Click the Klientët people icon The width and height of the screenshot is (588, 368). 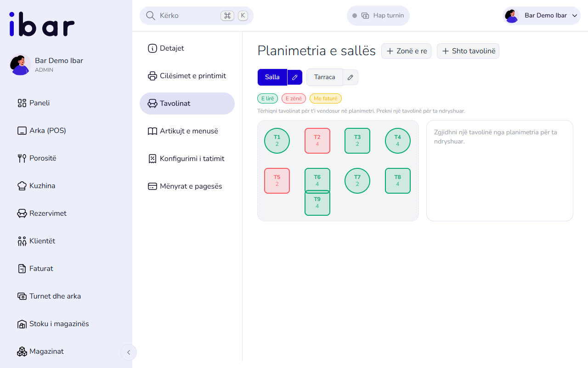click(x=22, y=241)
